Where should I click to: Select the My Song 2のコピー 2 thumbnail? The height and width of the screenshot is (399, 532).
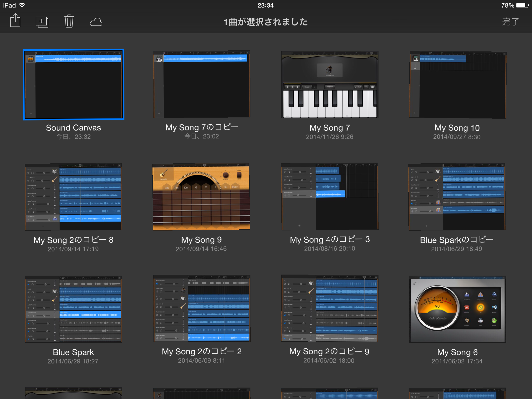[x=202, y=308]
